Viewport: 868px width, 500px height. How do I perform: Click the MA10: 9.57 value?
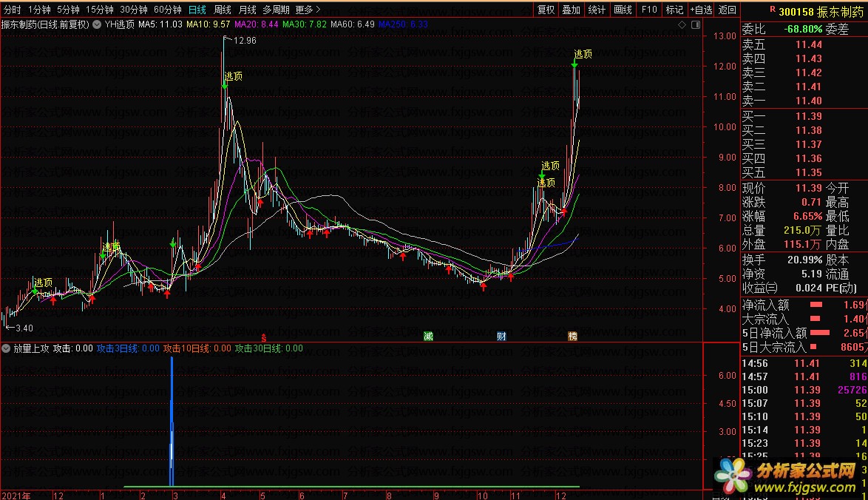(x=208, y=24)
